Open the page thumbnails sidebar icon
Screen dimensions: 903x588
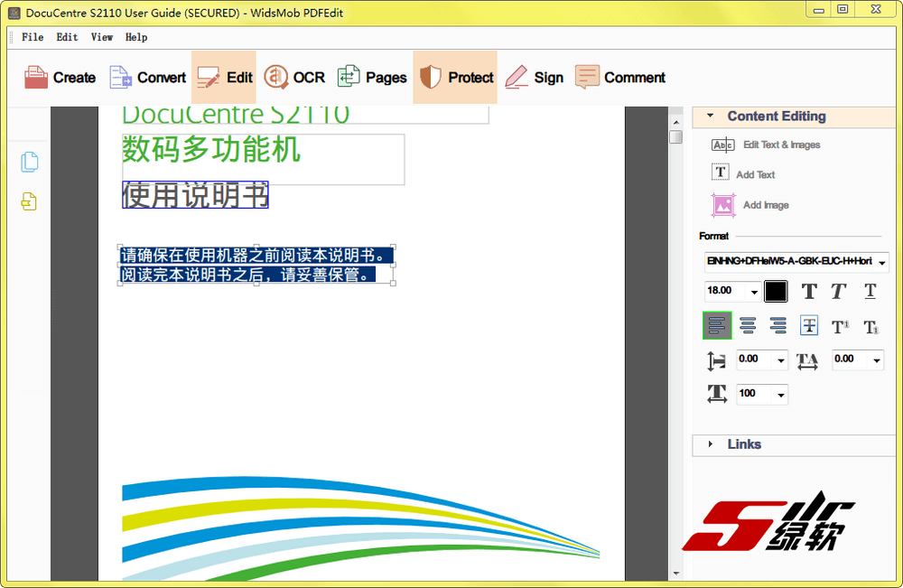30,163
